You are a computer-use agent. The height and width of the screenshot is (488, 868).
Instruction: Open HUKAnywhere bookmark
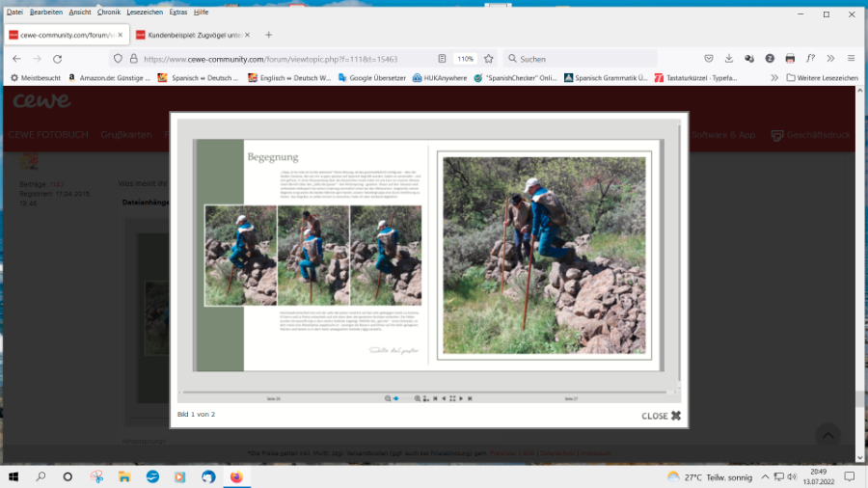tap(440, 78)
